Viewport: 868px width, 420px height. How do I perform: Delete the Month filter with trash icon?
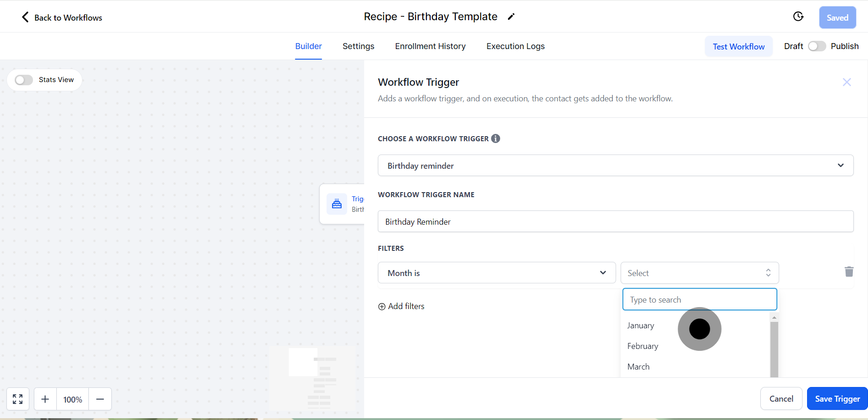click(849, 272)
